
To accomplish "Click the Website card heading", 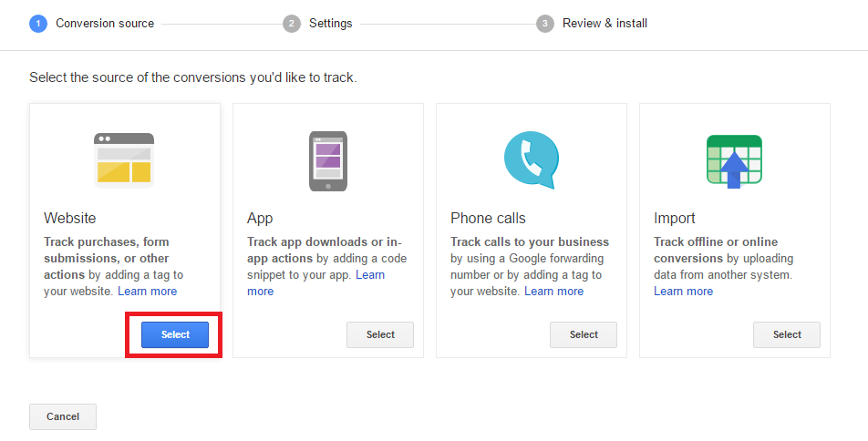I will 69,218.
